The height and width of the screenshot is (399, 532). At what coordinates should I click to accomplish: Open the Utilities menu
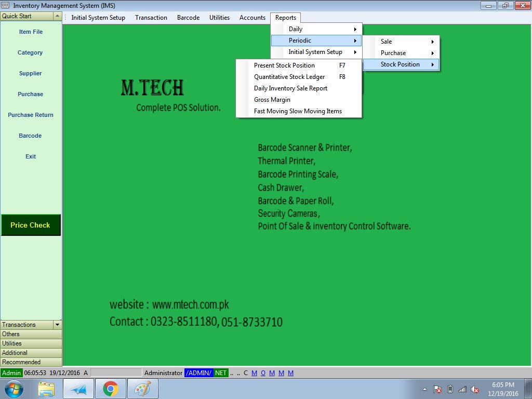pos(219,18)
